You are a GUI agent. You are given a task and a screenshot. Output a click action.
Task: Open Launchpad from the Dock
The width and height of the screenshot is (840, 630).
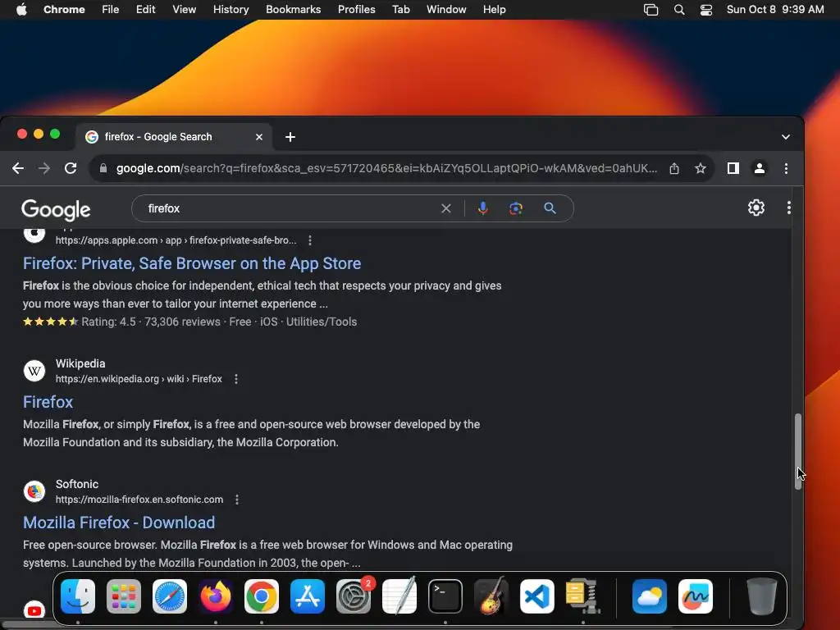[124, 596]
